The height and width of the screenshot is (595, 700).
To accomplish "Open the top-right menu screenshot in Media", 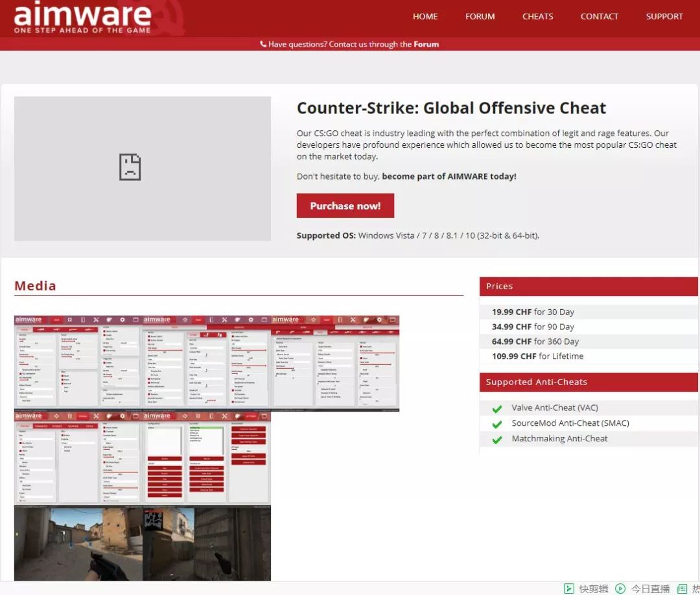I will click(335, 363).
